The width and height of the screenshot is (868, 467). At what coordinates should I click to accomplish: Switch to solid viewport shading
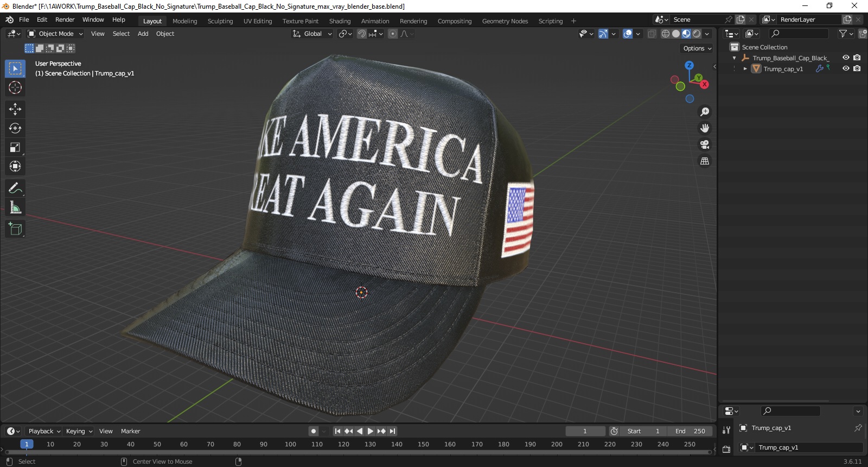(x=676, y=34)
